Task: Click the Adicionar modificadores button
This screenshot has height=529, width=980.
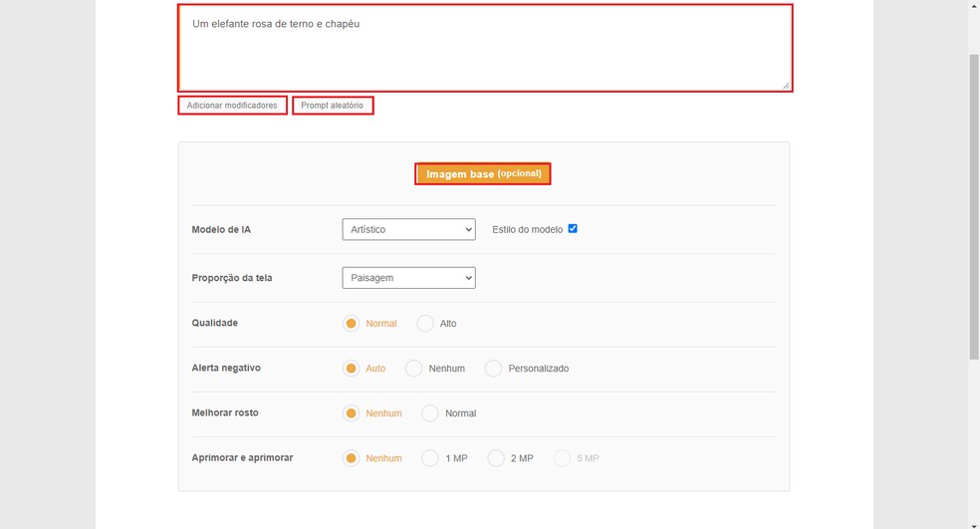Action: click(232, 105)
